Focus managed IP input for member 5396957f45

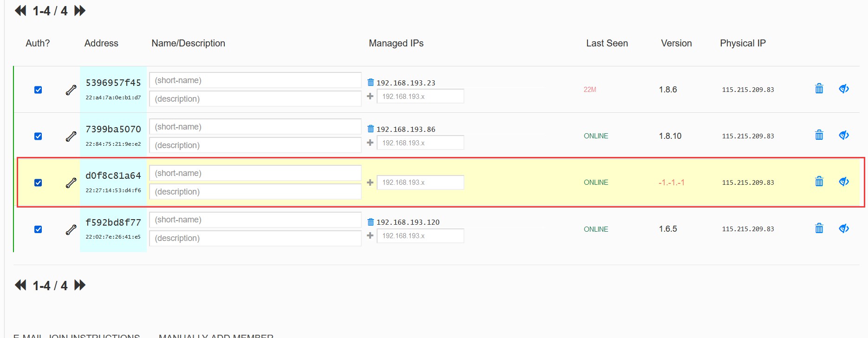pyautogui.click(x=420, y=97)
